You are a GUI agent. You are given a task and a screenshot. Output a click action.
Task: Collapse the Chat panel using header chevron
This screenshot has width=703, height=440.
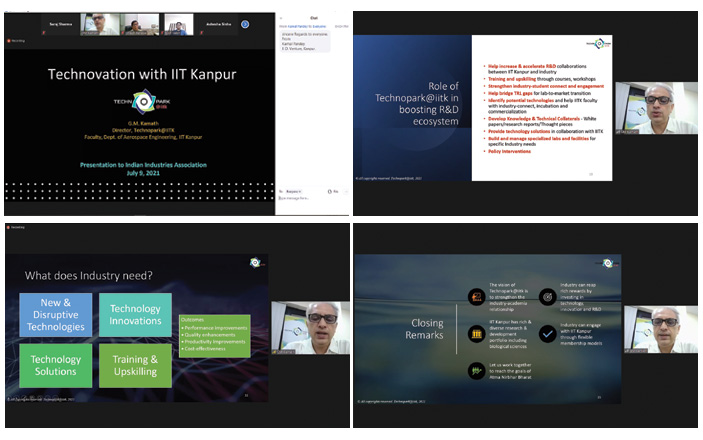pos(282,17)
